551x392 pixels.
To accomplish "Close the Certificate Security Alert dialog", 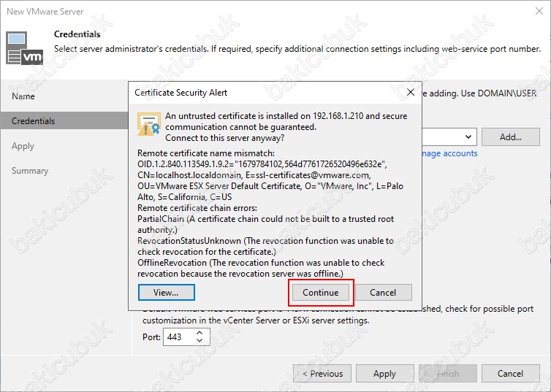I will point(411,92).
